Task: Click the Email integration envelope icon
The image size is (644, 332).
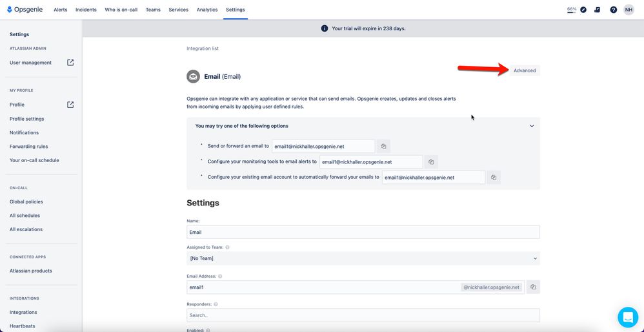Action: (193, 76)
